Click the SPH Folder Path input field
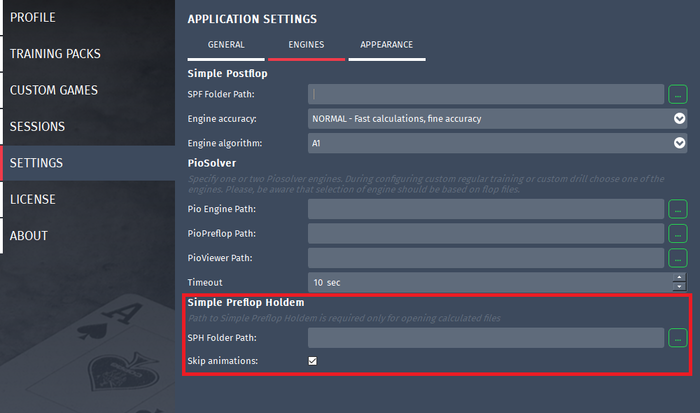 pyautogui.click(x=486, y=338)
